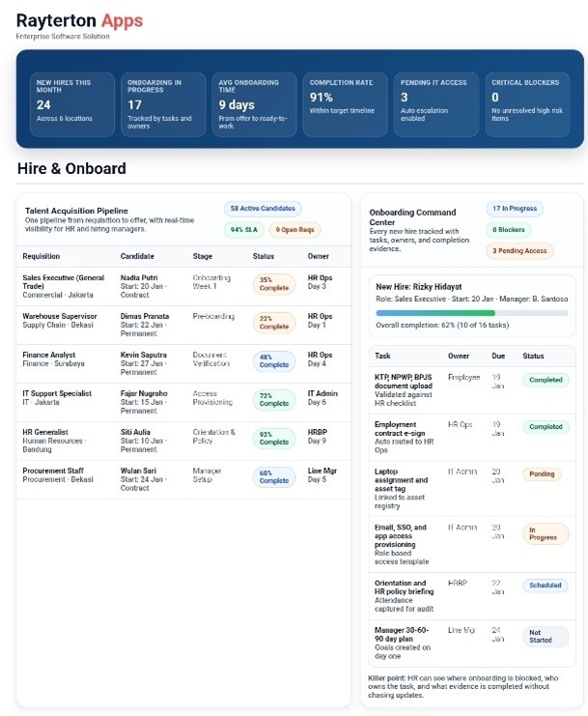Click the HRBP Day 9 owner cell
The image size is (588, 716).
pyautogui.click(x=317, y=436)
